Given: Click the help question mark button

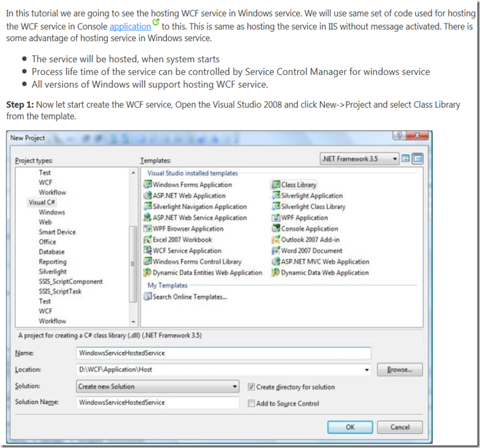Looking at the screenshot, I should point(399,135).
